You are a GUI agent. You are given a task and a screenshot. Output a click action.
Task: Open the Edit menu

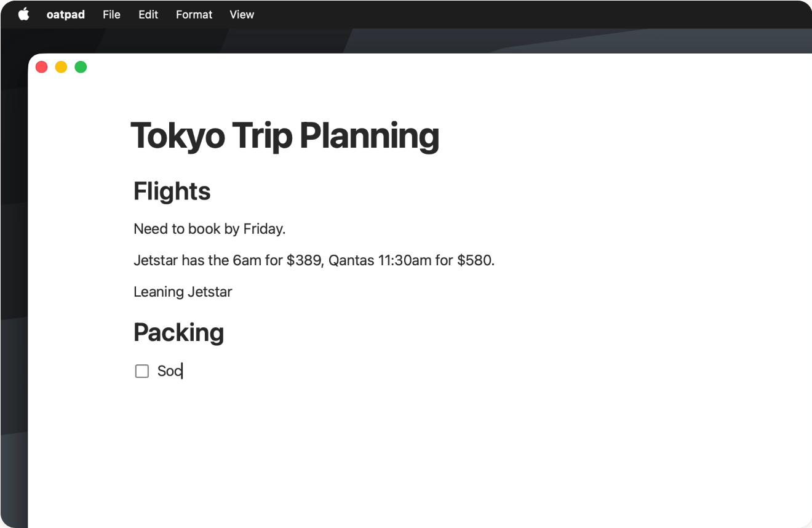point(148,14)
